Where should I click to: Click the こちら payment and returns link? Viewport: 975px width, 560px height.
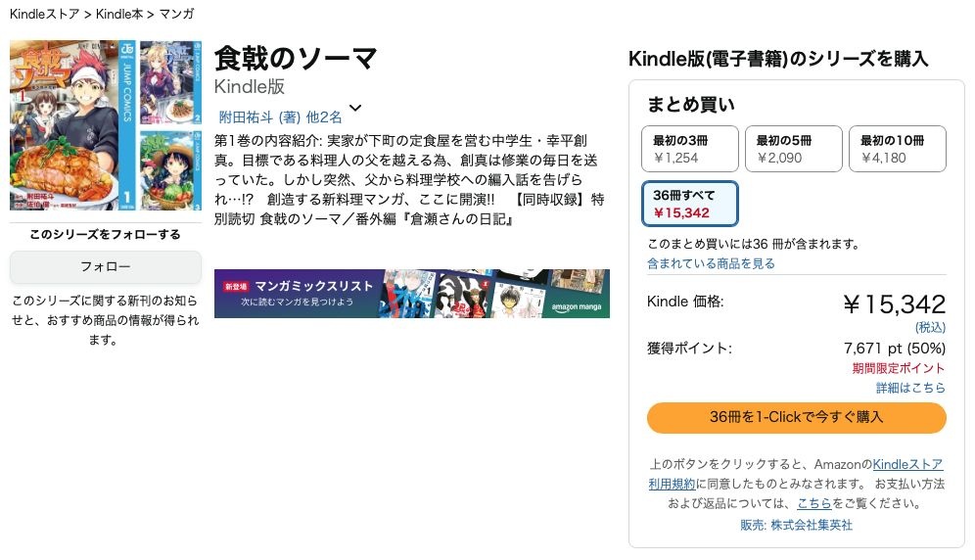coord(813,503)
